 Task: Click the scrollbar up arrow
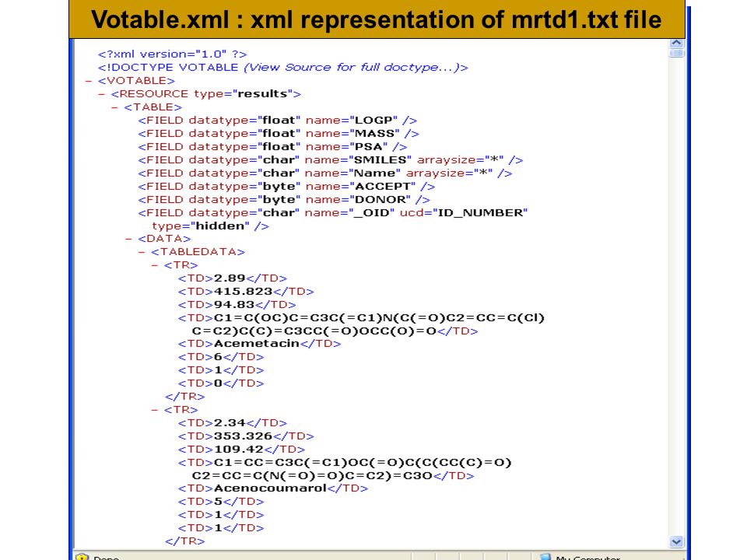pyautogui.click(x=676, y=43)
